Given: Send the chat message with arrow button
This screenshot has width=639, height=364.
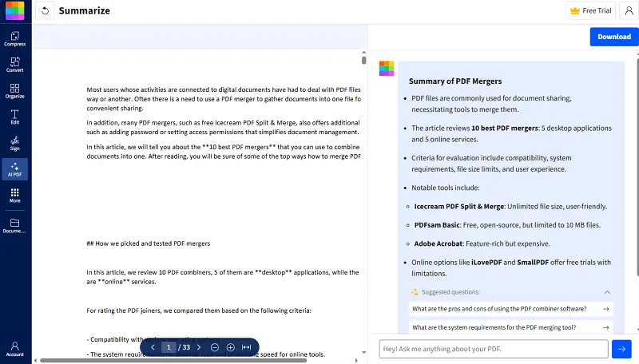Looking at the screenshot, I should (621, 349).
